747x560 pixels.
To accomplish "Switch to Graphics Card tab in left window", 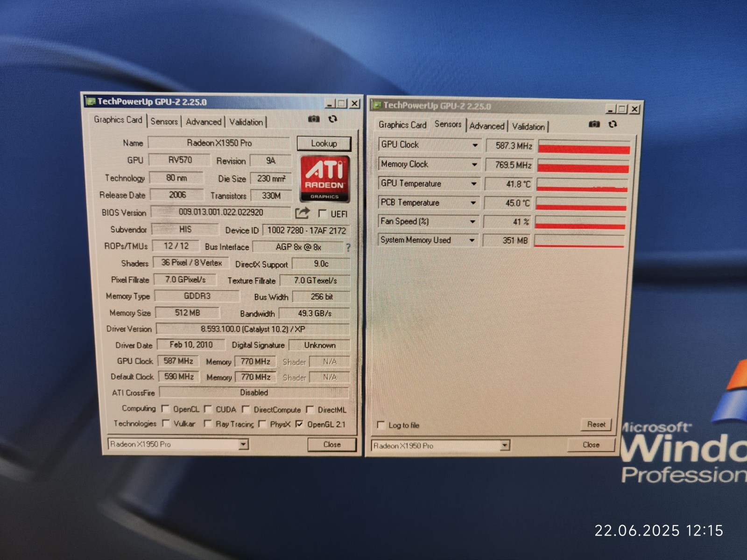I will coord(118,120).
